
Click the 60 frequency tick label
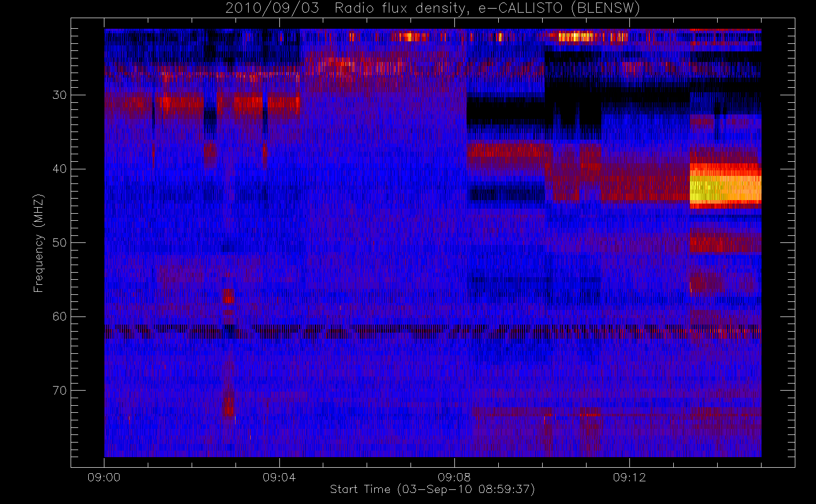tap(60, 317)
